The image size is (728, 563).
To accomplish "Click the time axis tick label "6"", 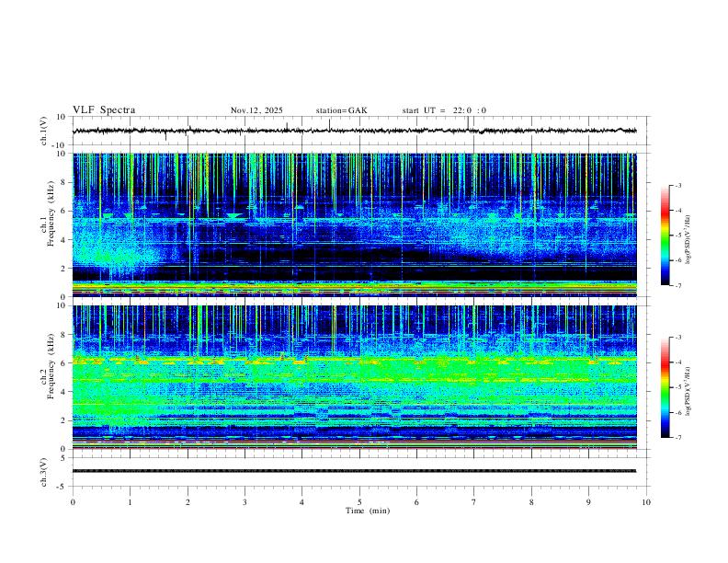I will click(x=417, y=502).
